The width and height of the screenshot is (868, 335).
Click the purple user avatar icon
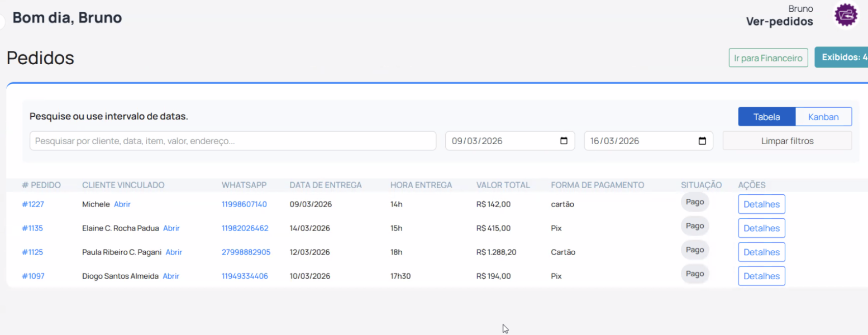click(x=846, y=15)
